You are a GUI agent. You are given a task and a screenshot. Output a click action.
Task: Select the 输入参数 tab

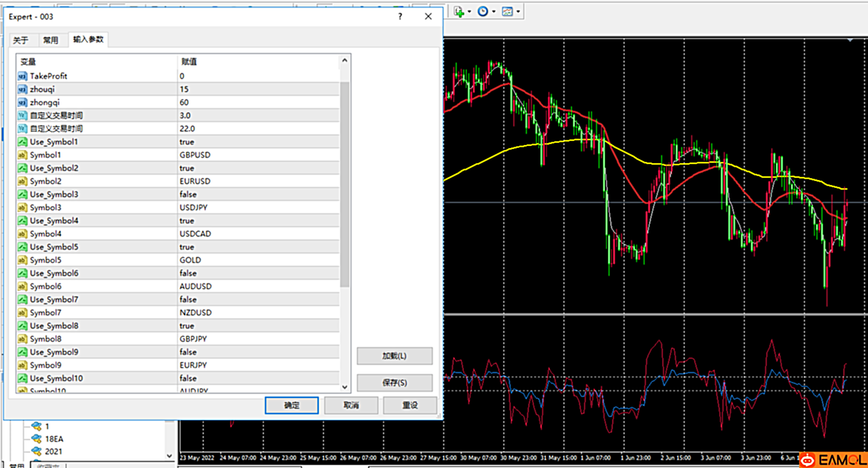tap(88, 39)
